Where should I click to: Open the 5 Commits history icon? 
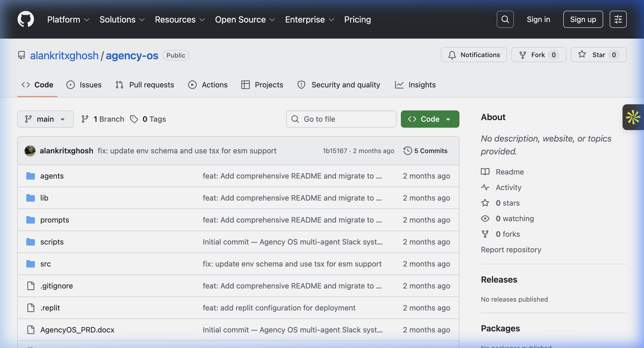(407, 151)
